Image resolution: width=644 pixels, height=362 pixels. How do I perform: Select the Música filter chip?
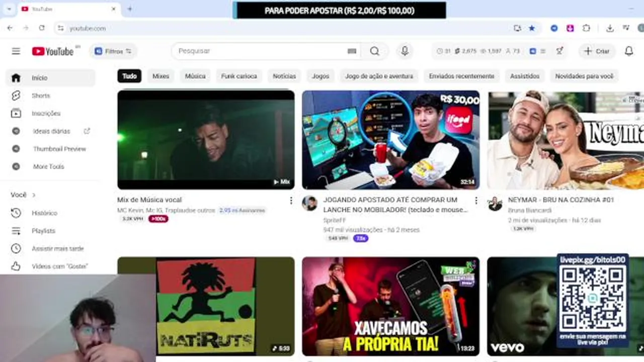pyautogui.click(x=195, y=76)
